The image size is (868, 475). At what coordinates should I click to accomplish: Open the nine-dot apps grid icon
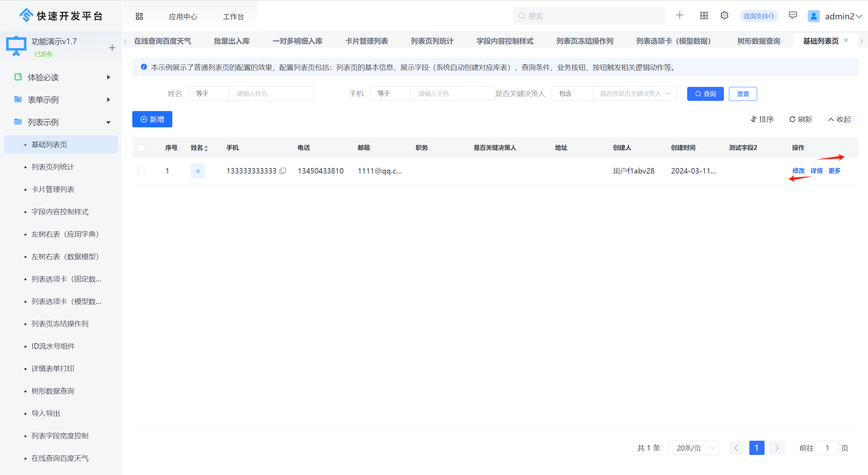point(704,16)
